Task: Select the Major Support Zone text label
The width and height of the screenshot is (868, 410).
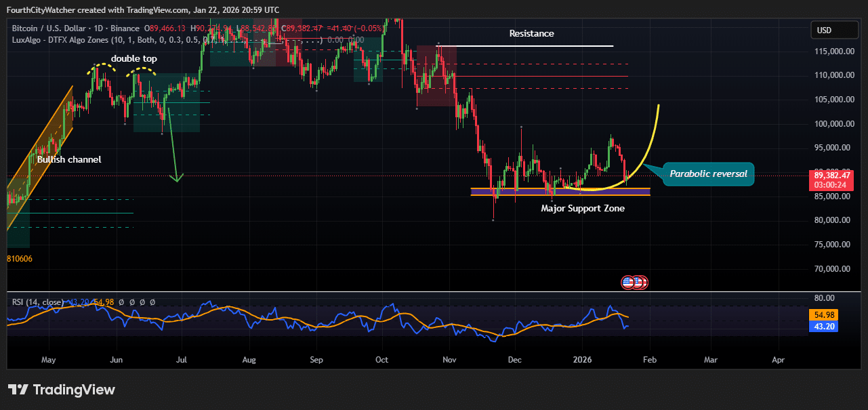Action: click(x=582, y=208)
